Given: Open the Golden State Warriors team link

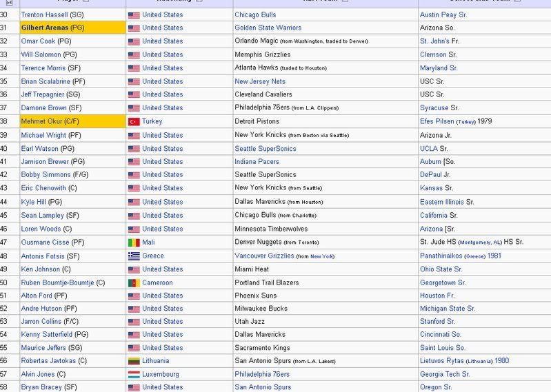Looking at the screenshot, I should point(268,28).
